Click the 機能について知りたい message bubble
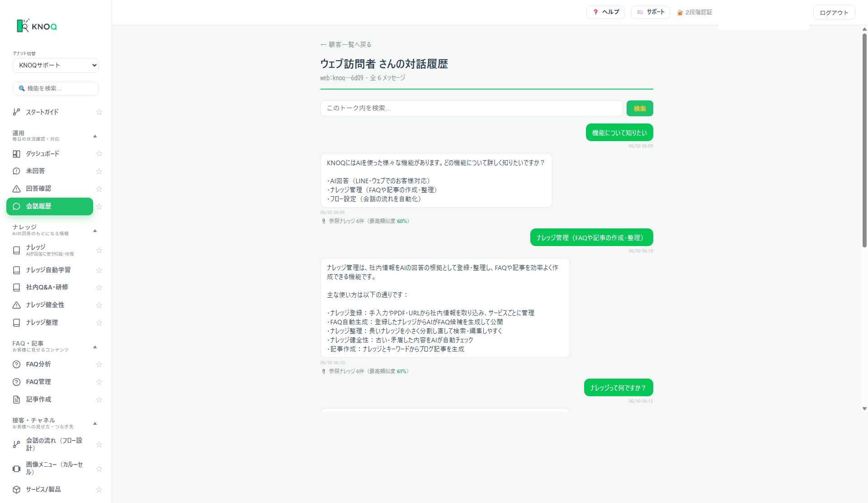This screenshot has width=868, height=503. point(619,133)
